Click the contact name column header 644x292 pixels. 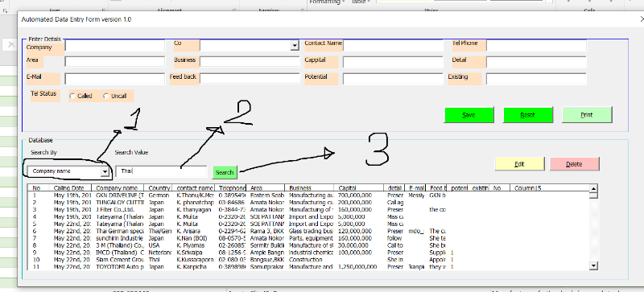point(194,188)
